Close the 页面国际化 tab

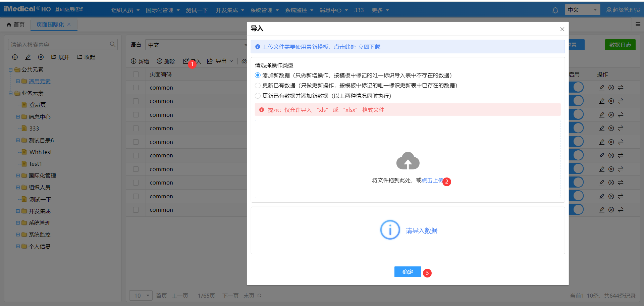click(x=69, y=24)
